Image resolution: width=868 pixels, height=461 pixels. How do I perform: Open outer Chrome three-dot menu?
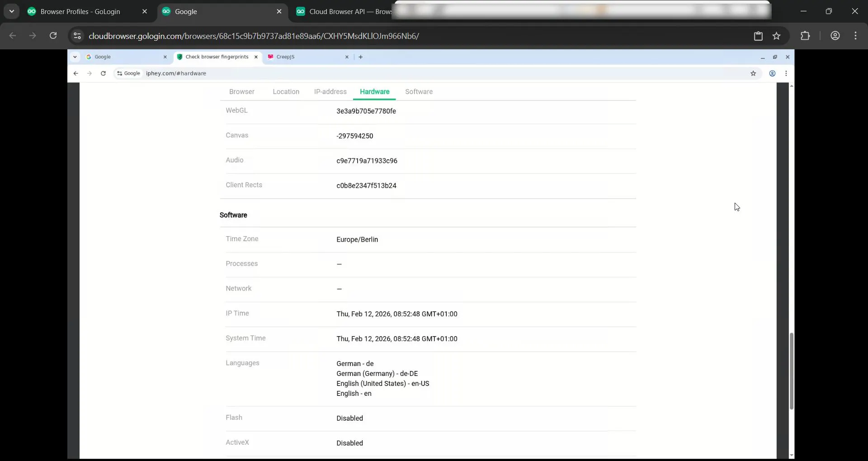click(855, 36)
